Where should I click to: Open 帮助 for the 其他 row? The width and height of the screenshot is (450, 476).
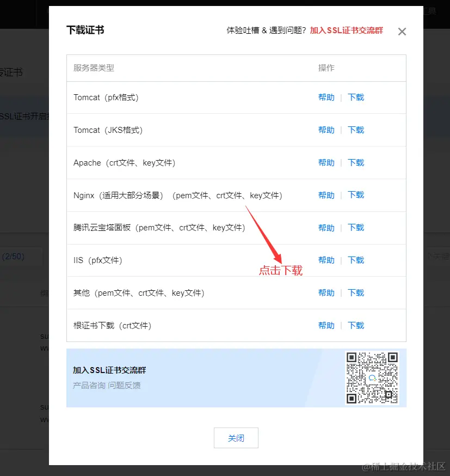pyautogui.click(x=326, y=293)
